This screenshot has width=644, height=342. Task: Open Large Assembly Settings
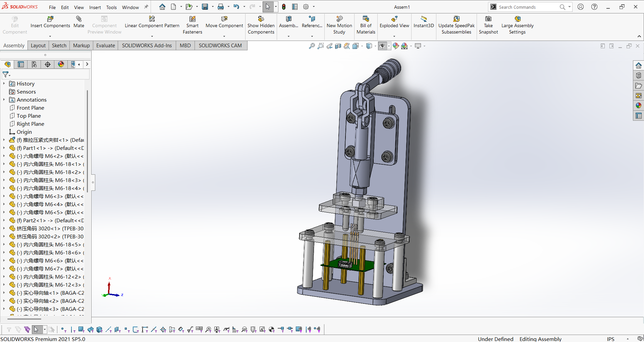coord(518,25)
